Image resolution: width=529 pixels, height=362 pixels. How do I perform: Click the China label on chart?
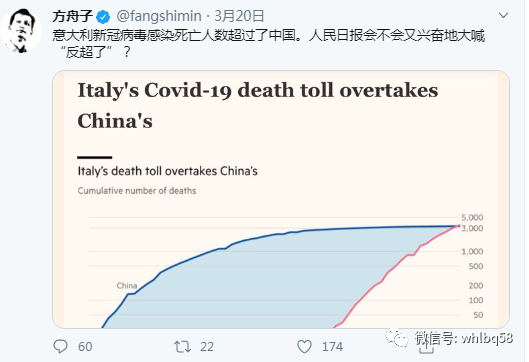pos(127,286)
